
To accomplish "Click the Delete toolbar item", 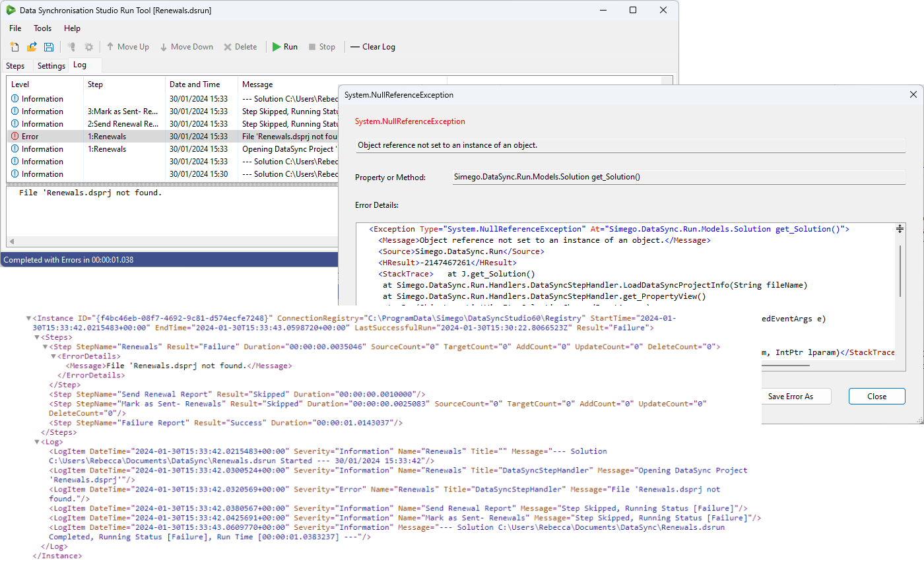I will pos(240,47).
